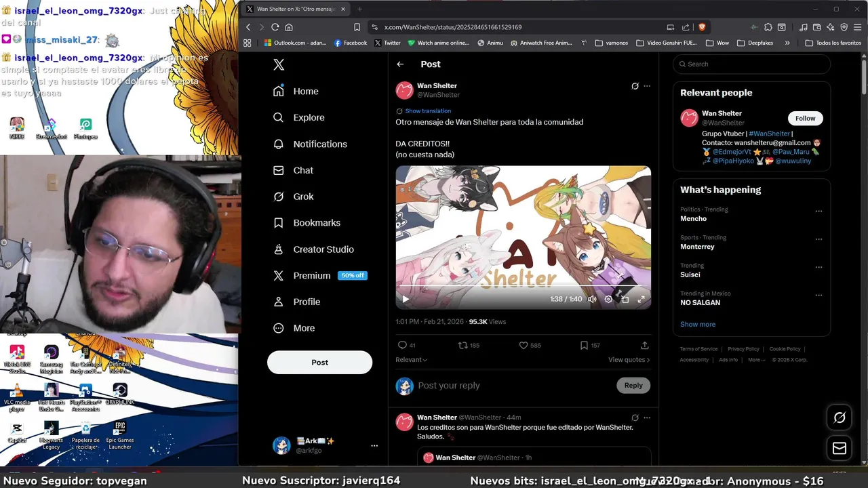This screenshot has height=488, width=868.
Task: Open a new browser tab
Action: pyautogui.click(x=359, y=9)
